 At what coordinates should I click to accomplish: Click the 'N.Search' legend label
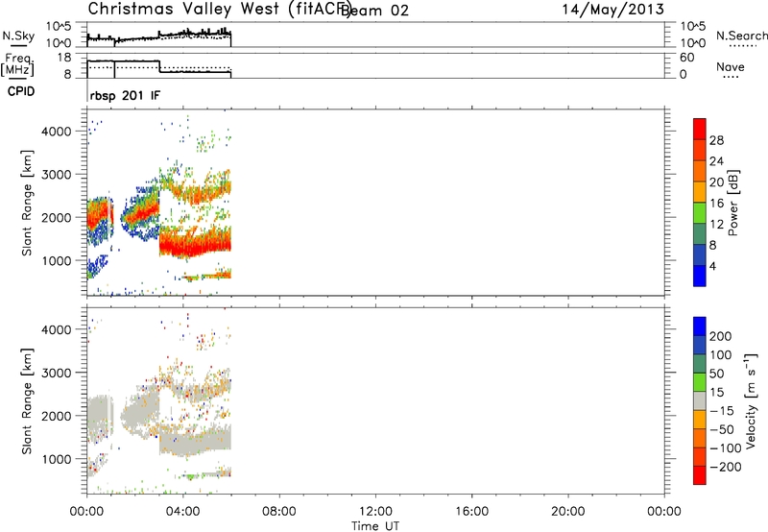[742, 36]
